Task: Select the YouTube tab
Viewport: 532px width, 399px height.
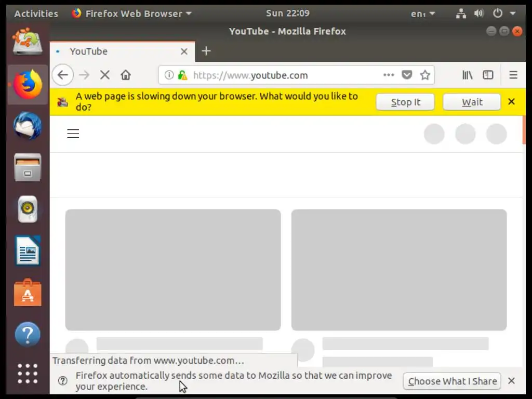Action: (x=123, y=51)
